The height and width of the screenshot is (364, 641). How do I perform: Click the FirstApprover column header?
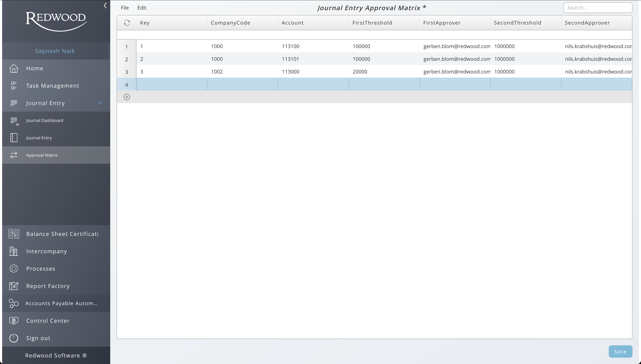(x=455, y=23)
